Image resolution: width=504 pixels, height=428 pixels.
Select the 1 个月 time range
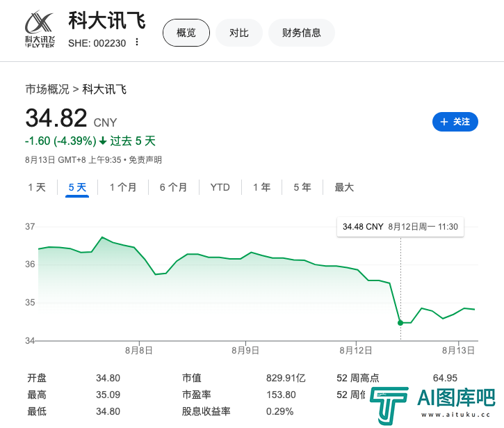pyautogui.click(x=123, y=187)
